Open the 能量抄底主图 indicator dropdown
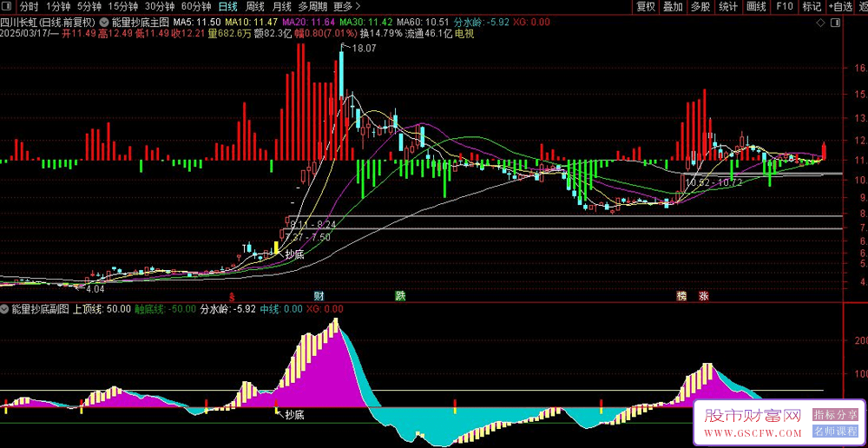868x448 pixels. point(103,23)
